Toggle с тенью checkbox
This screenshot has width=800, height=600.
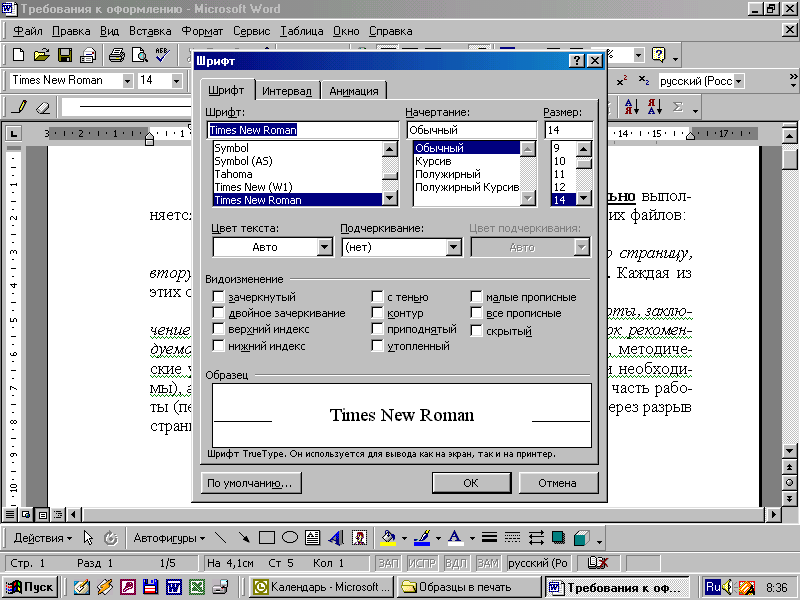click(377, 296)
